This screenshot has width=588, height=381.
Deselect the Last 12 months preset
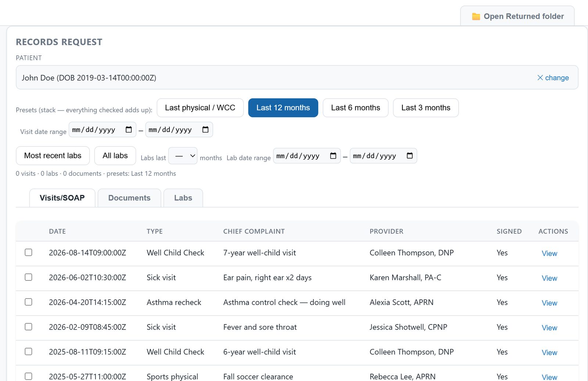tap(283, 108)
